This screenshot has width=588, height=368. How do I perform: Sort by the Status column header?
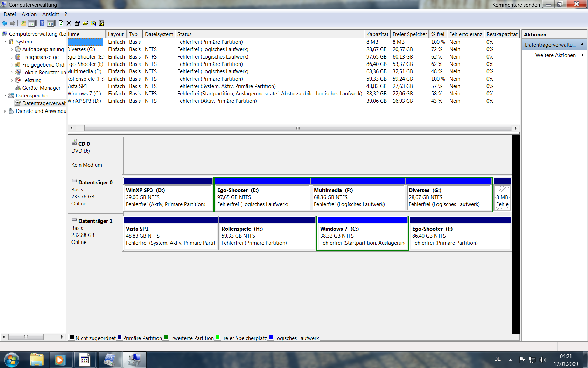click(x=269, y=34)
